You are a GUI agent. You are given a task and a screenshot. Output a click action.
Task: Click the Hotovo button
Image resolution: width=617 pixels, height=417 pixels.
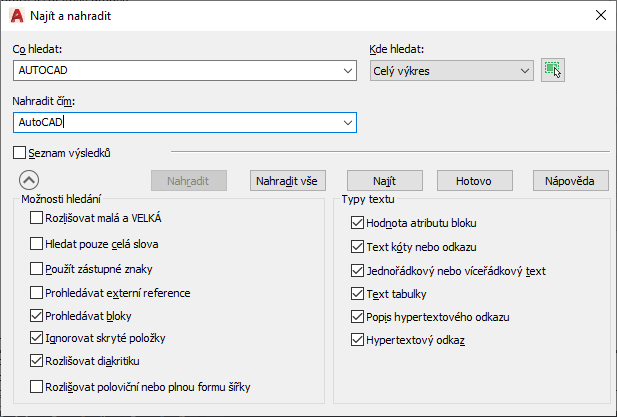(x=473, y=180)
